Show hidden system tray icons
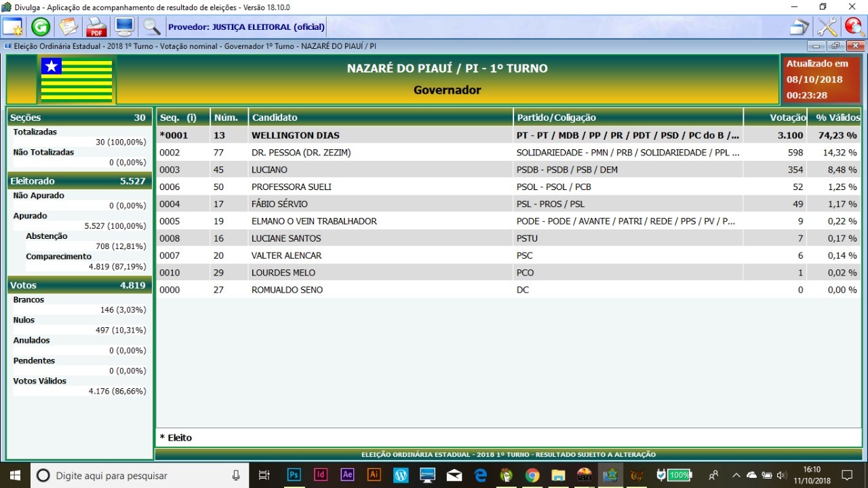Viewport: 868px width, 488px height. coord(736,475)
